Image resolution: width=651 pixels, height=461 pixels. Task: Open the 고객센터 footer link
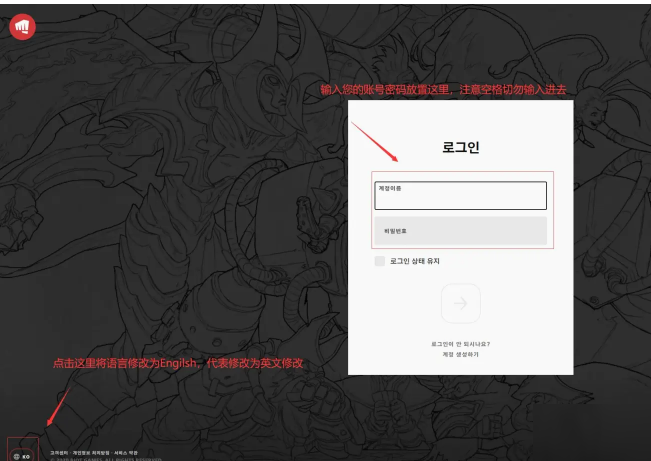coord(59,452)
